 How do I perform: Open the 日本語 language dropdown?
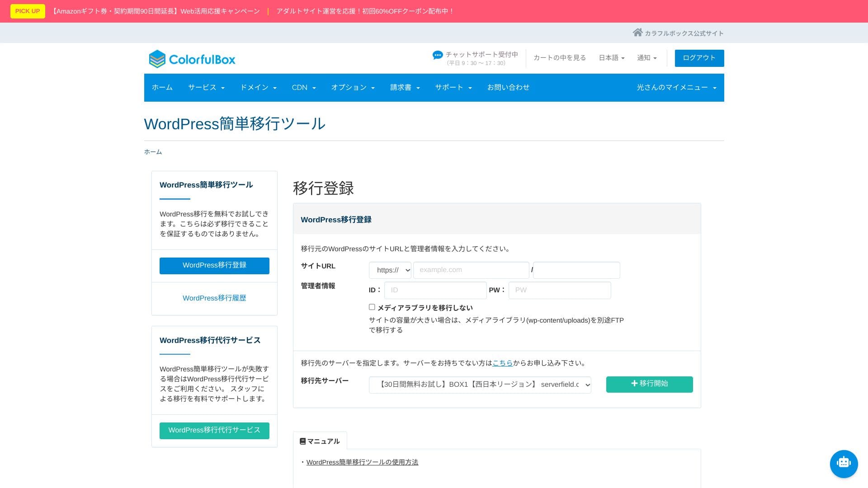(611, 58)
